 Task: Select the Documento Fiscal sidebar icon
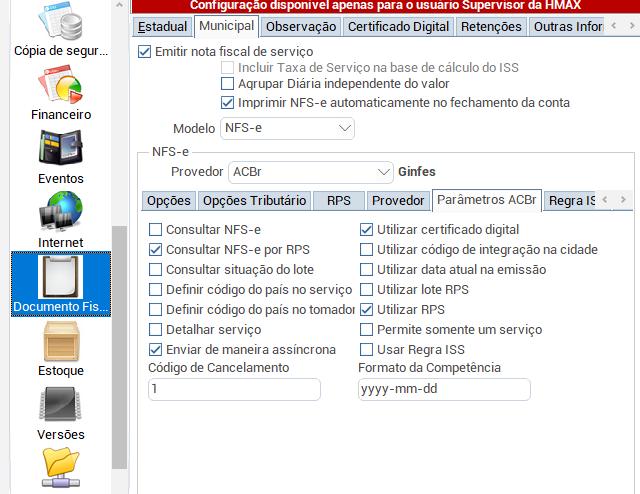[x=59, y=279]
